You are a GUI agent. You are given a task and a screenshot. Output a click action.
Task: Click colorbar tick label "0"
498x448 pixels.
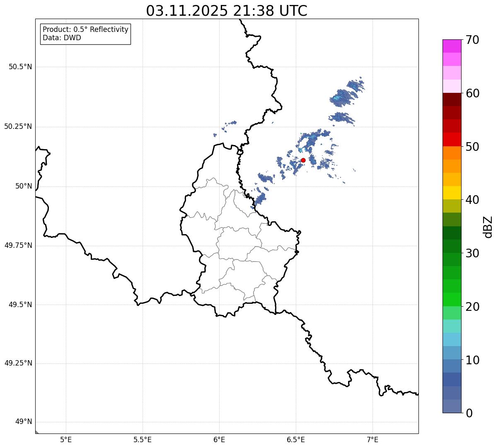469,413
